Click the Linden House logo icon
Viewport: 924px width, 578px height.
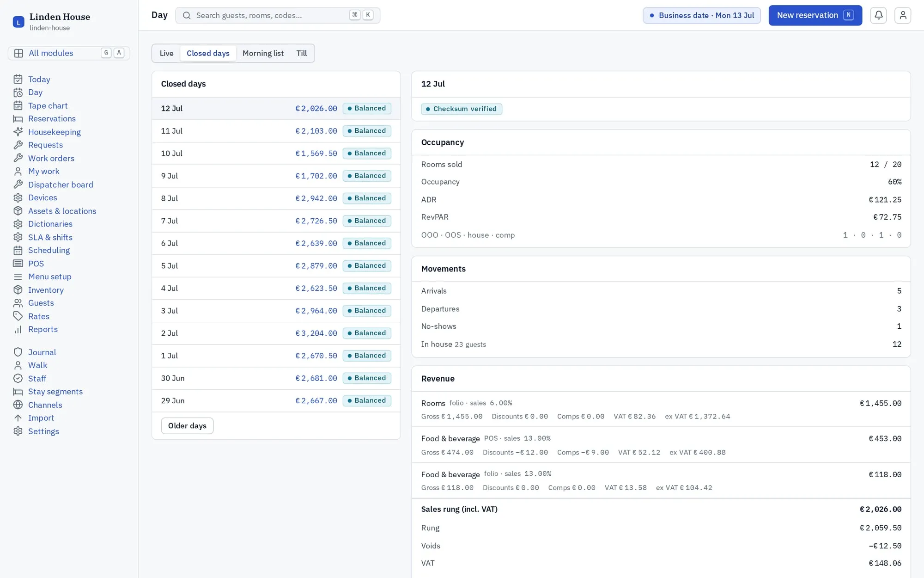pos(18,22)
